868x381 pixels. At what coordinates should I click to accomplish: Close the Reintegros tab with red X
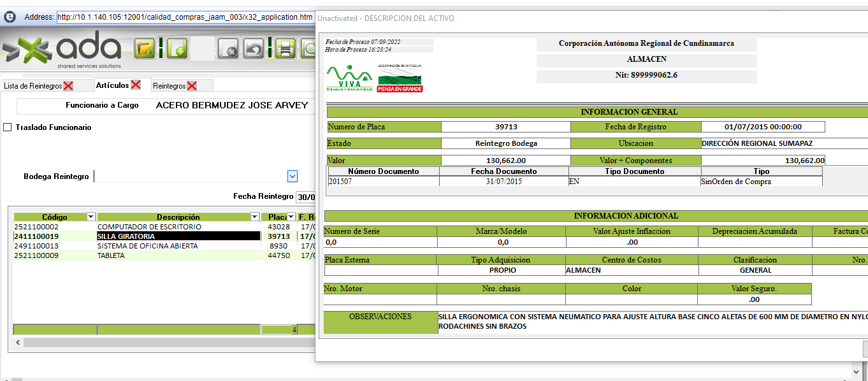(191, 85)
